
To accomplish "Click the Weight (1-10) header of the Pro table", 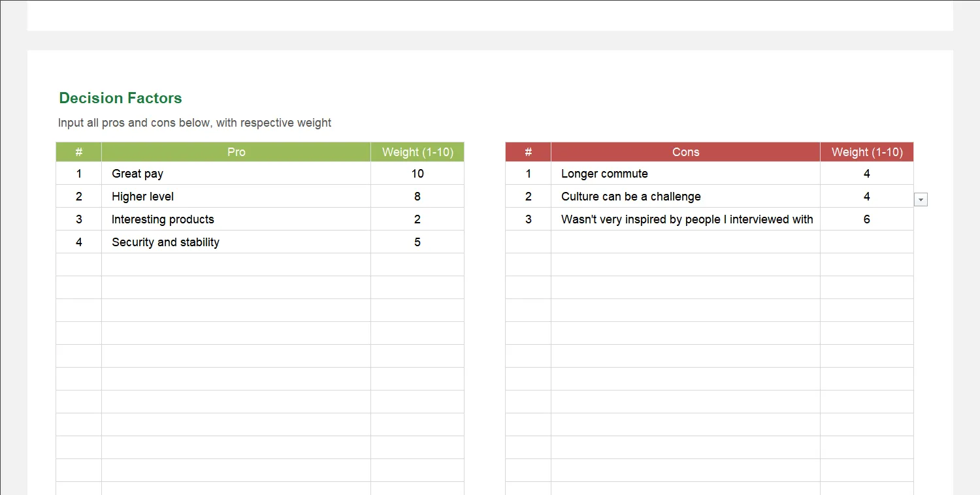I will (x=417, y=152).
